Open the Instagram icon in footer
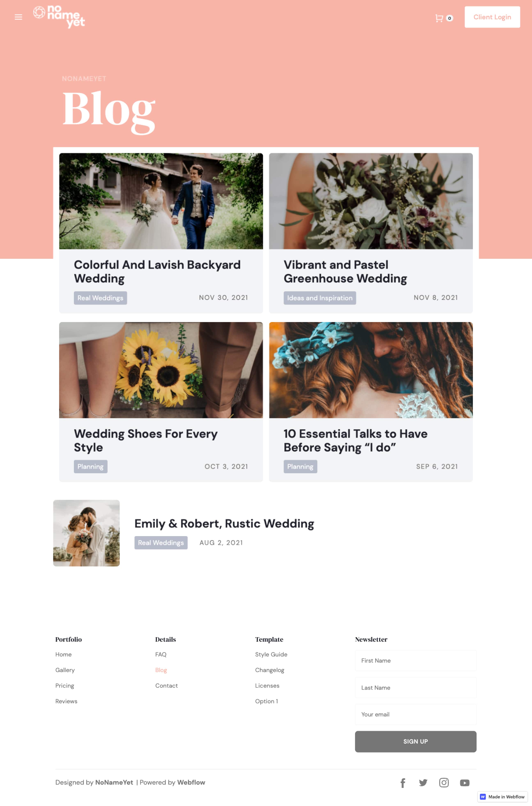Viewport: 532px width, 806px height. click(444, 783)
